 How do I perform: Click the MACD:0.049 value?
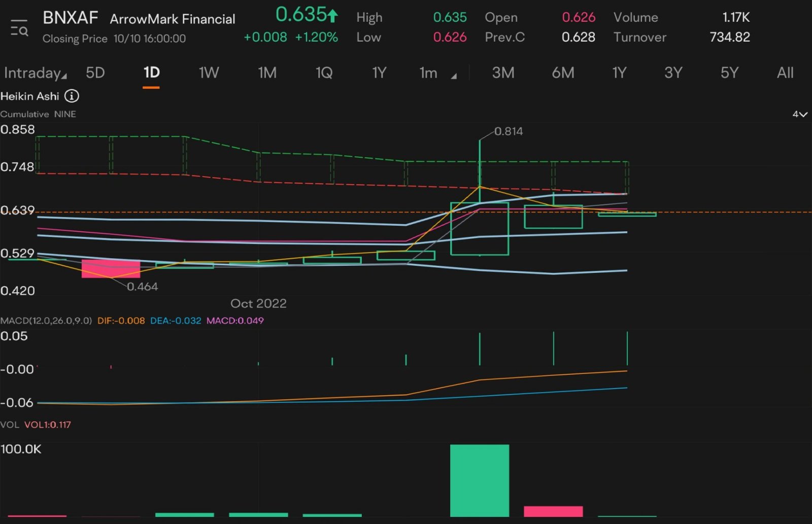[x=235, y=321]
